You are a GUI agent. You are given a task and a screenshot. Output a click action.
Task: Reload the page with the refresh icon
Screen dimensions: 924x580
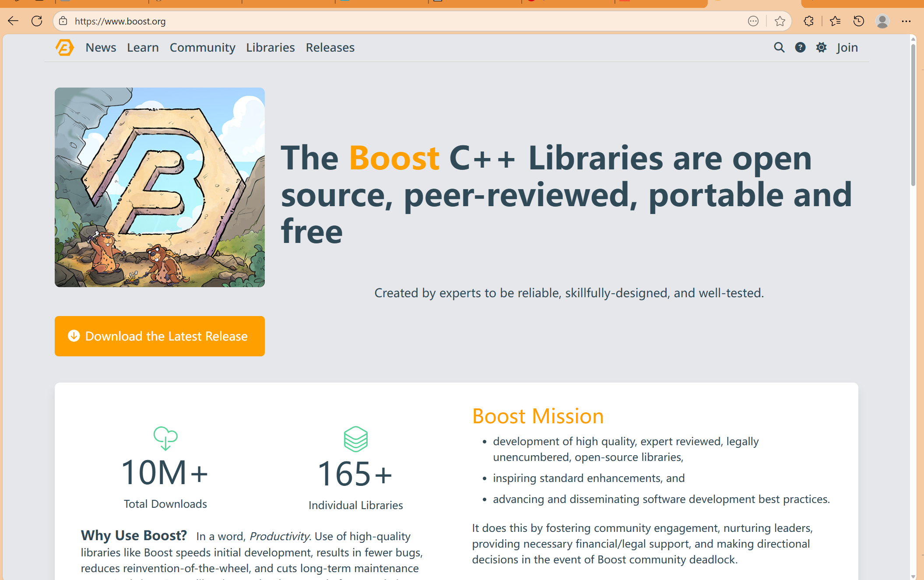pos(37,21)
